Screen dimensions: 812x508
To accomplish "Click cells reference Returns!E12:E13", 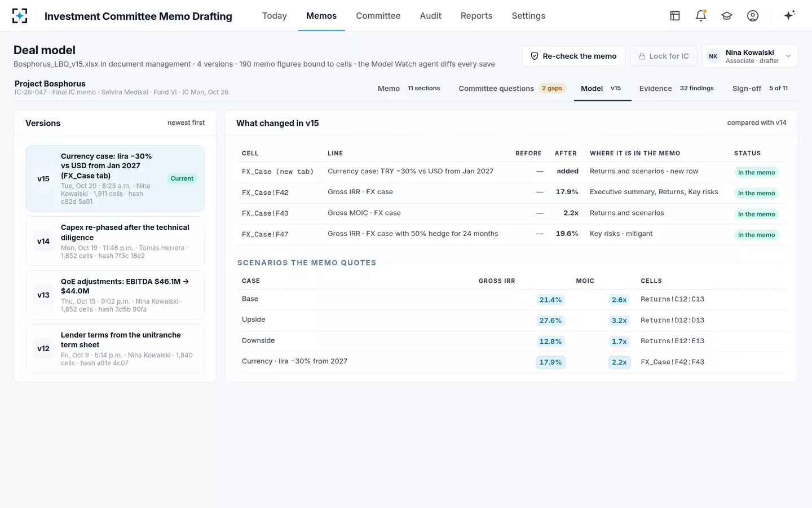I will coord(672,341).
